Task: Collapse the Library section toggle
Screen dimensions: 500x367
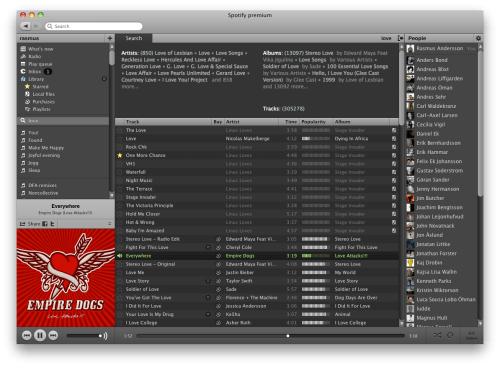Action: tap(104, 79)
